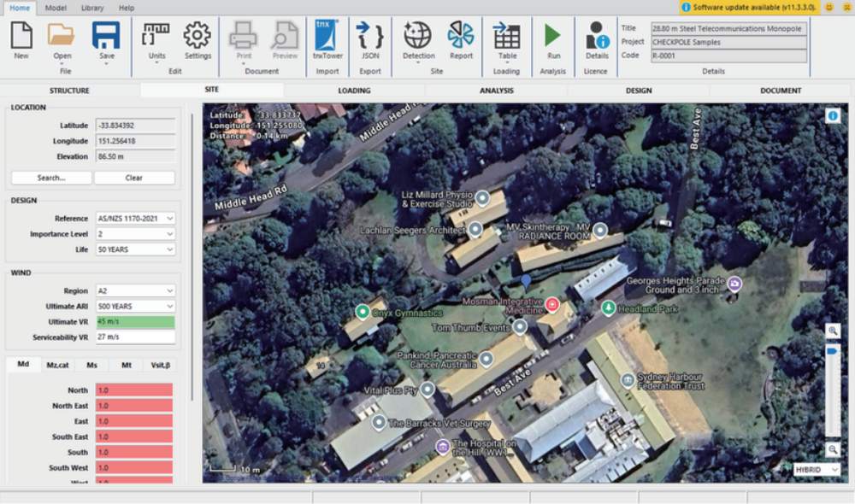Start the analysis with Run icon
The height and width of the screenshot is (504, 855).
point(552,36)
